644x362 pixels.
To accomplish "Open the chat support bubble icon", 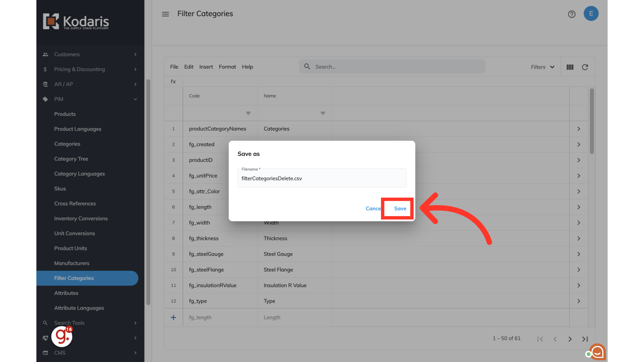I will click(597, 352).
